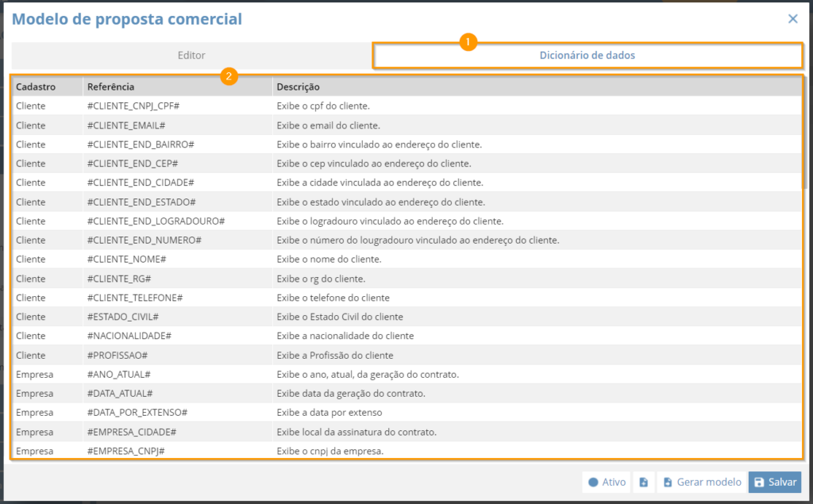Save with the Salvar button
Viewport: 813px width, 504px height.
[x=775, y=483]
